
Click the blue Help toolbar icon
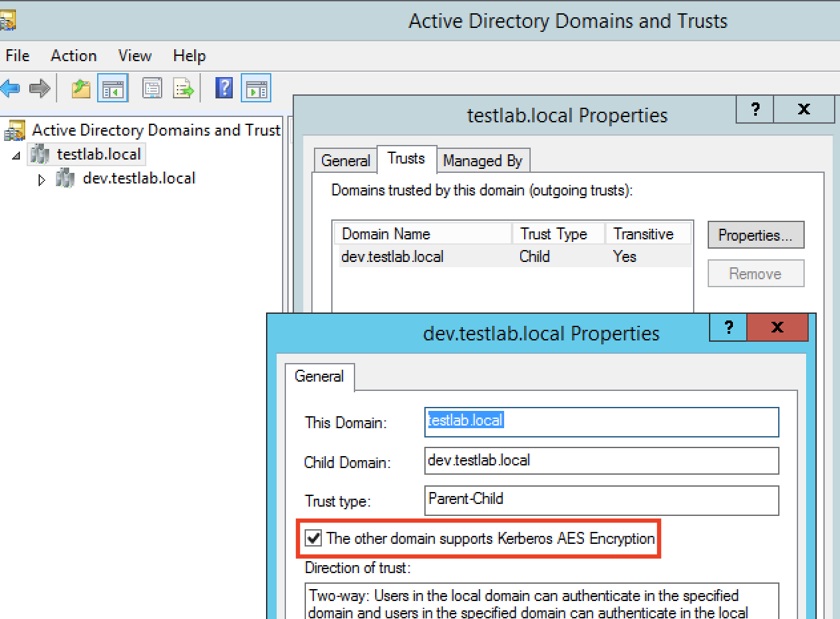click(224, 88)
